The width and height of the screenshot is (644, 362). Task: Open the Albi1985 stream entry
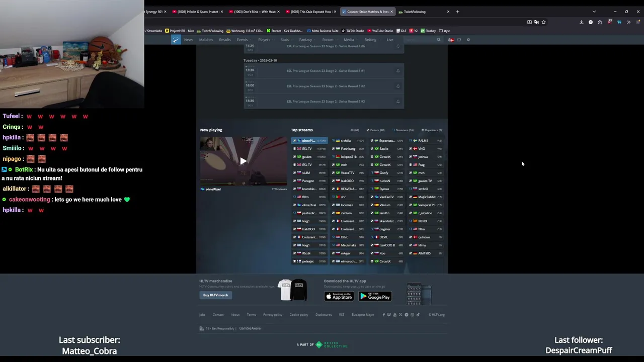tap(426, 253)
